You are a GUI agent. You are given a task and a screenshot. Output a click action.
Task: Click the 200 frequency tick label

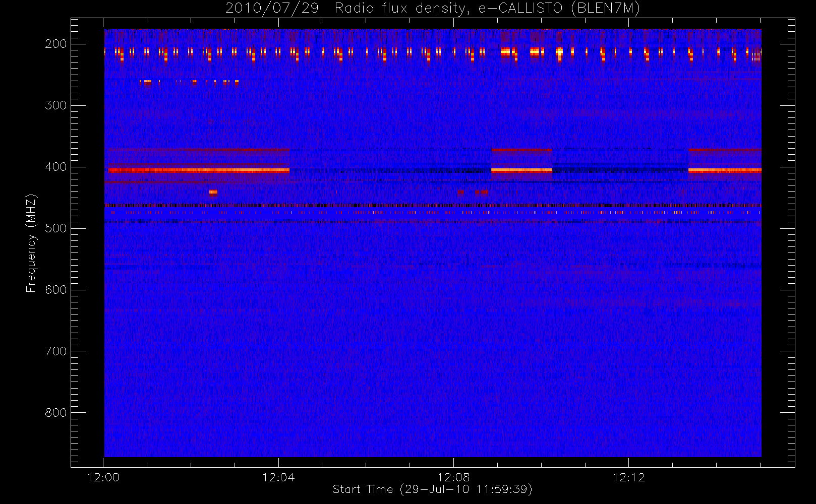coord(55,44)
